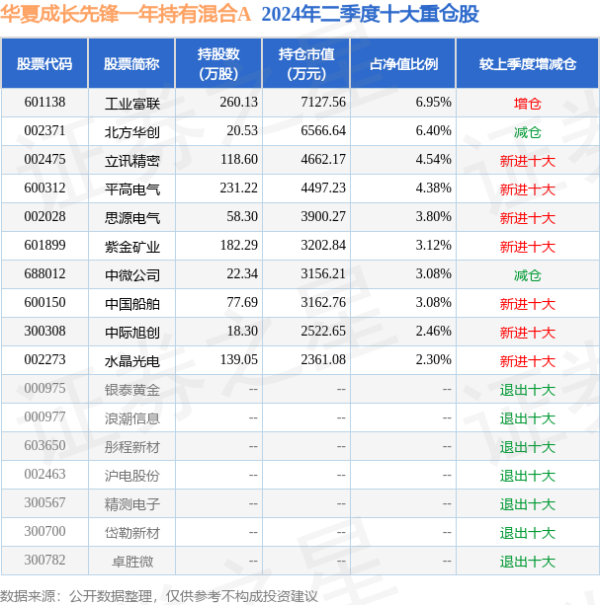Click 退出十大 in the 卓胜微 row
This screenshot has width=600, height=605.
[527, 561]
